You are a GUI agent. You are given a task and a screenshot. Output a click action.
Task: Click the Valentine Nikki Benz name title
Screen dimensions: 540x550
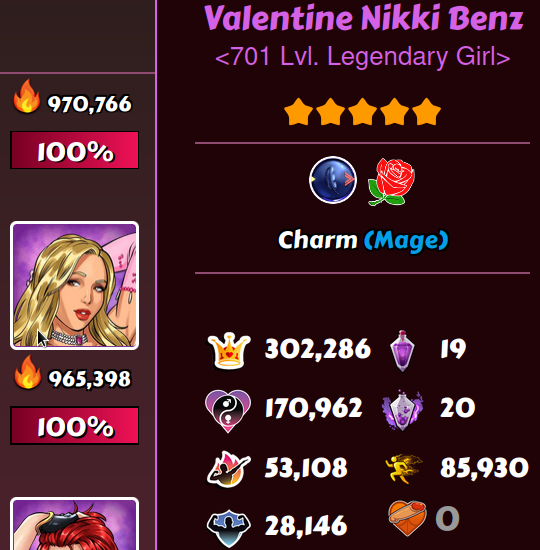[x=364, y=18]
